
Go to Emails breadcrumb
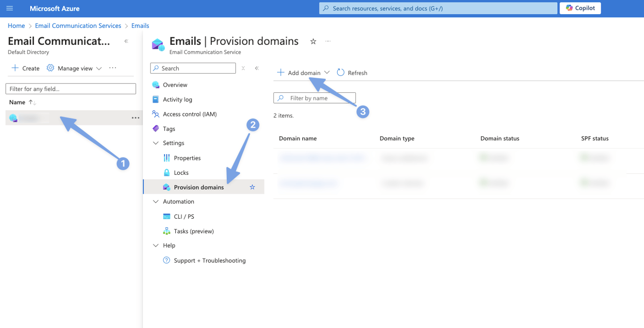[140, 26]
